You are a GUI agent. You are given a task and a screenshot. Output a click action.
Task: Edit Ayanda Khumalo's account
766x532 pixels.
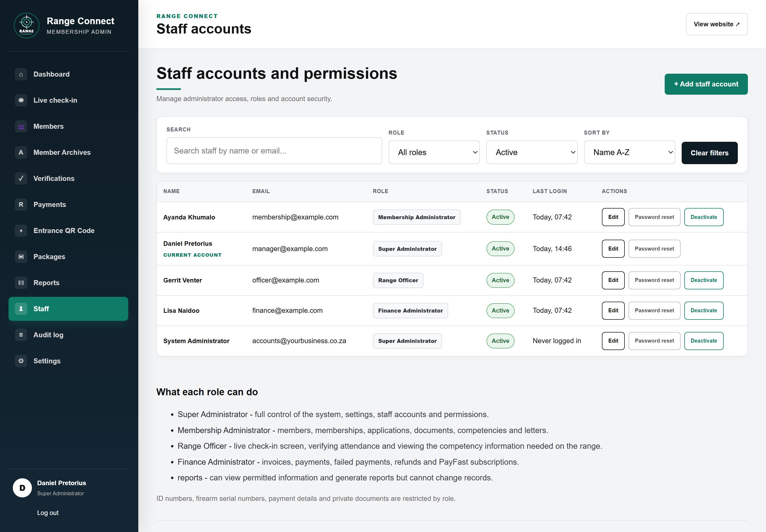613,217
